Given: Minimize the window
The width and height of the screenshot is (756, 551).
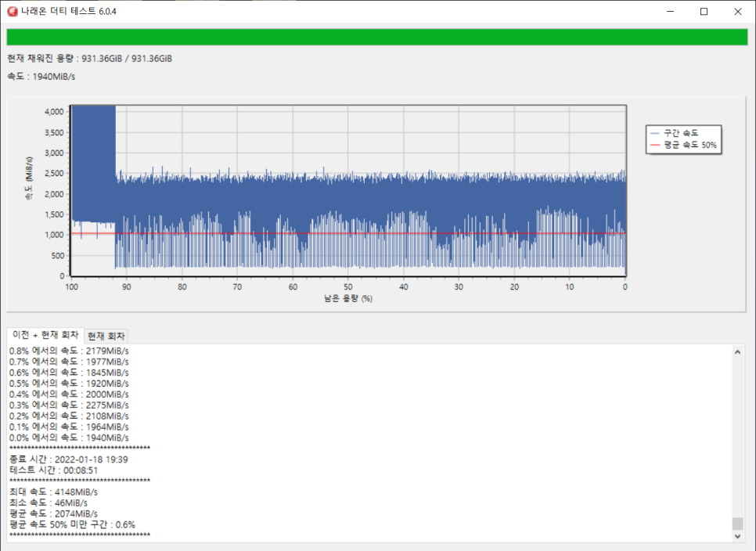Looking at the screenshot, I should click(x=670, y=12).
